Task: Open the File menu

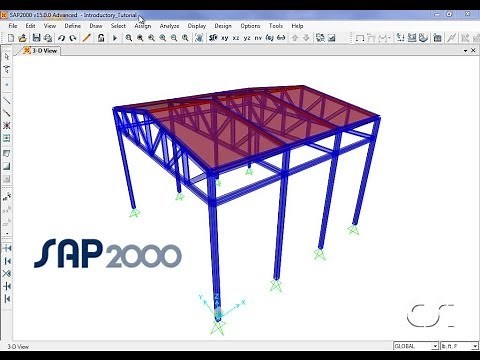Action: (13, 26)
